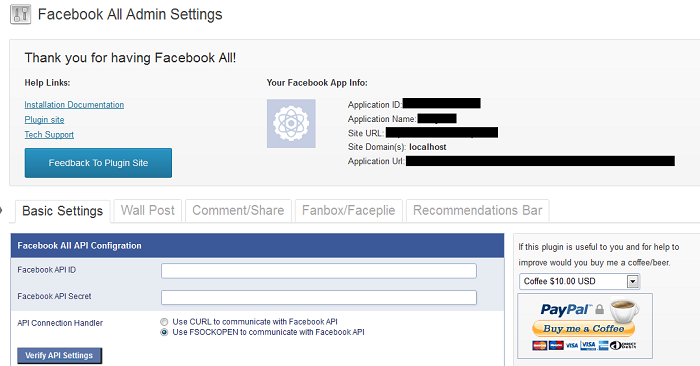Focus the Facebook API Secret input field

319,298
